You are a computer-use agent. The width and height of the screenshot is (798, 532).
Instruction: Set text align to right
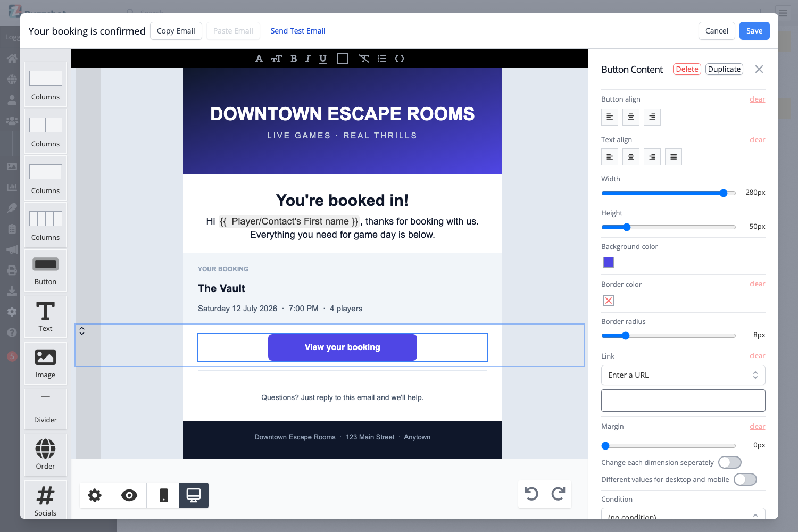click(x=652, y=157)
